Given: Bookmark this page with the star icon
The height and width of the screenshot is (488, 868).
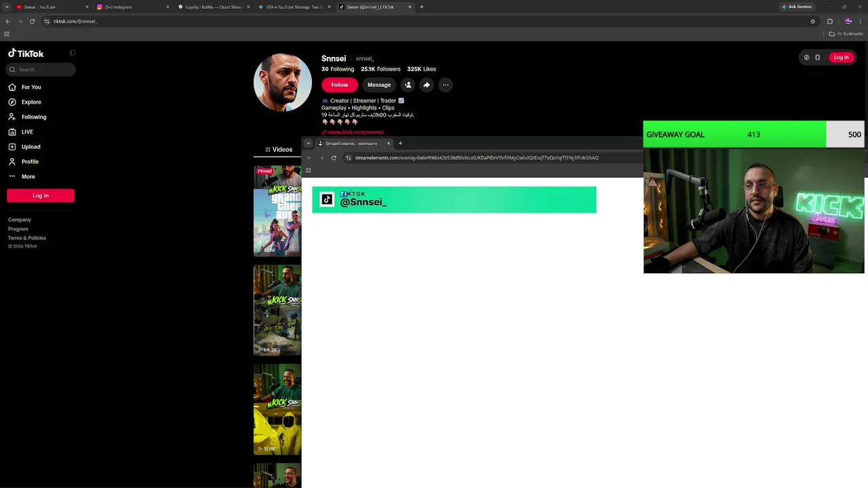Looking at the screenshot, I should (x=812, y=21).
